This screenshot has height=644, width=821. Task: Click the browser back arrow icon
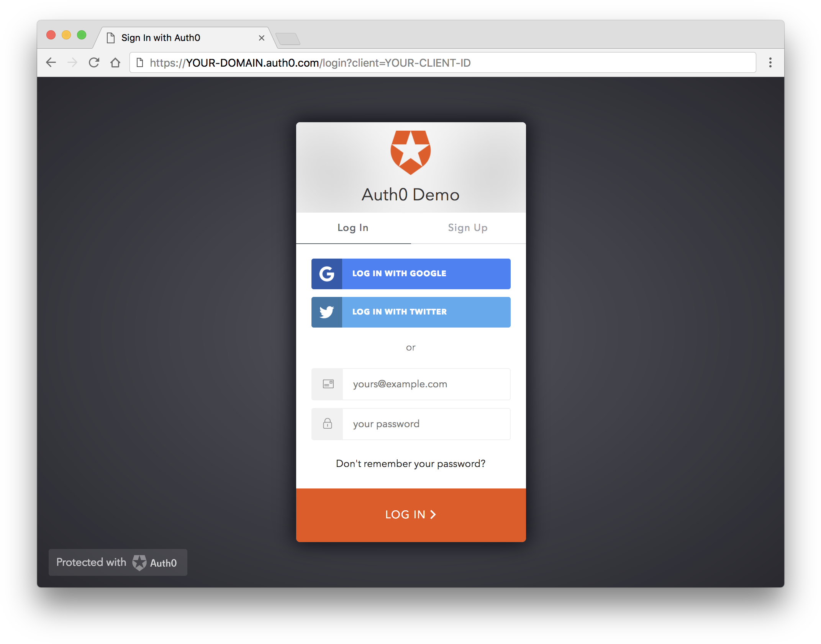click(x=51, y=63)
